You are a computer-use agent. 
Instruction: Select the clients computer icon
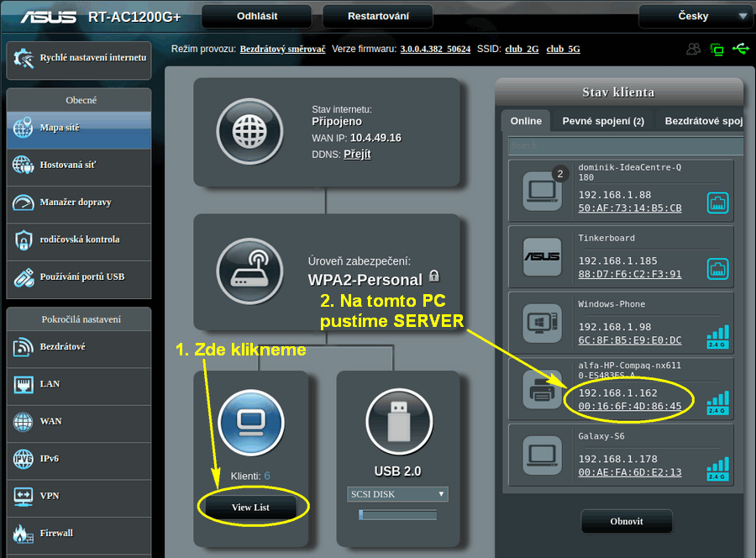[251, 418]
